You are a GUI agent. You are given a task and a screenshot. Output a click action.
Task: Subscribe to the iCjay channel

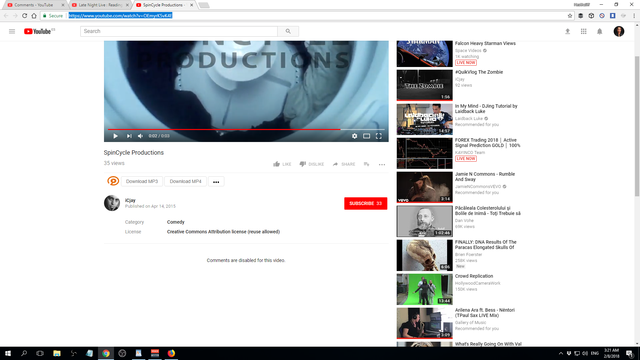(x=365, y=203)
